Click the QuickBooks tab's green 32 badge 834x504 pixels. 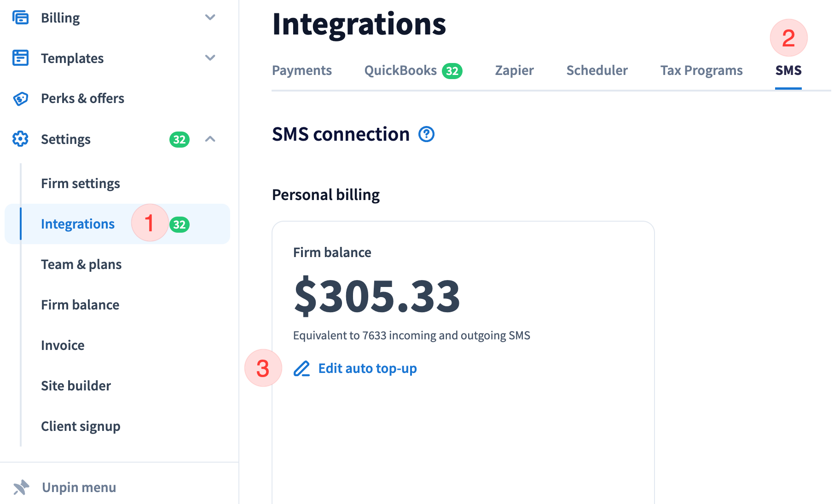(x=452, y=71)
